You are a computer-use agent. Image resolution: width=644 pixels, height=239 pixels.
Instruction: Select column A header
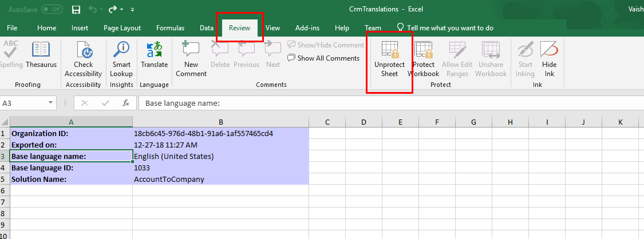[71, 122]
